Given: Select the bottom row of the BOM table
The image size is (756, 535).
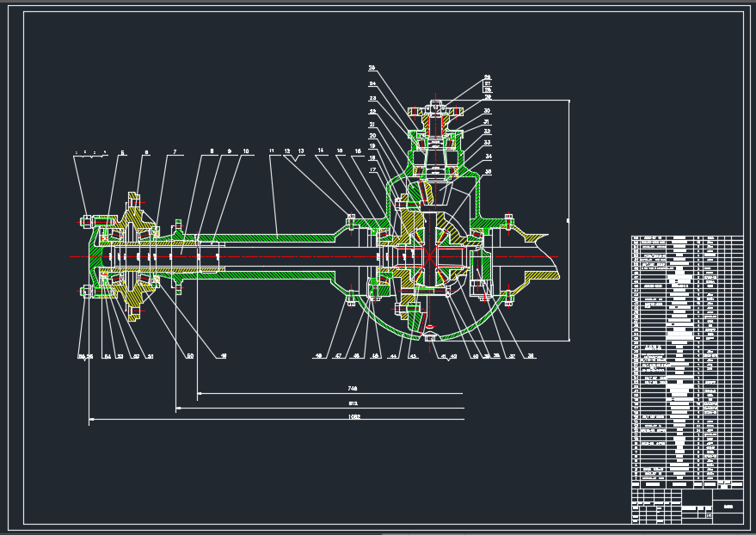Looking at the screenshot, I should click(679, 482).
